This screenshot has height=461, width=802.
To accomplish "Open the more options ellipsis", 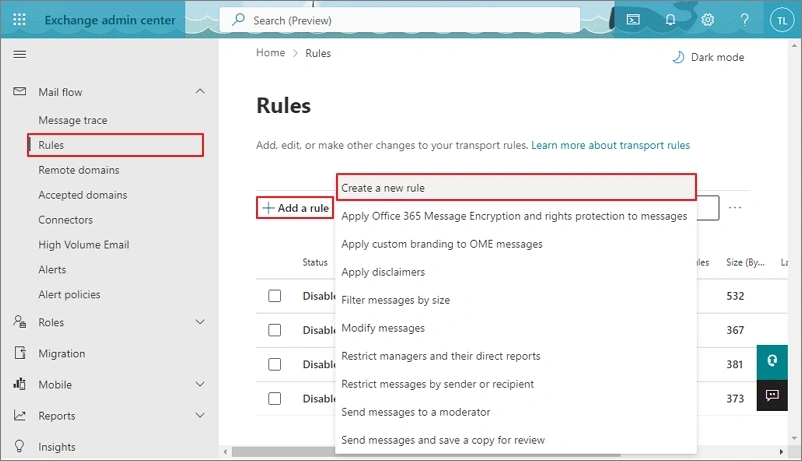I will [x=735, y=208].
